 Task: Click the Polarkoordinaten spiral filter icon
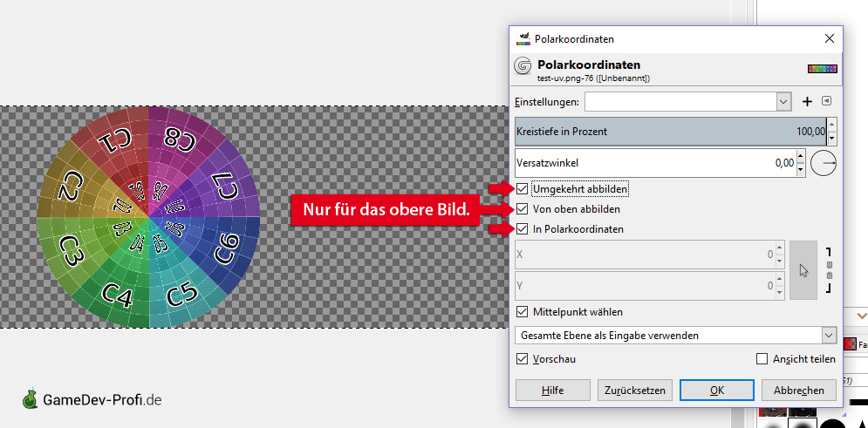pyautogui.click(x=523, y=66)
